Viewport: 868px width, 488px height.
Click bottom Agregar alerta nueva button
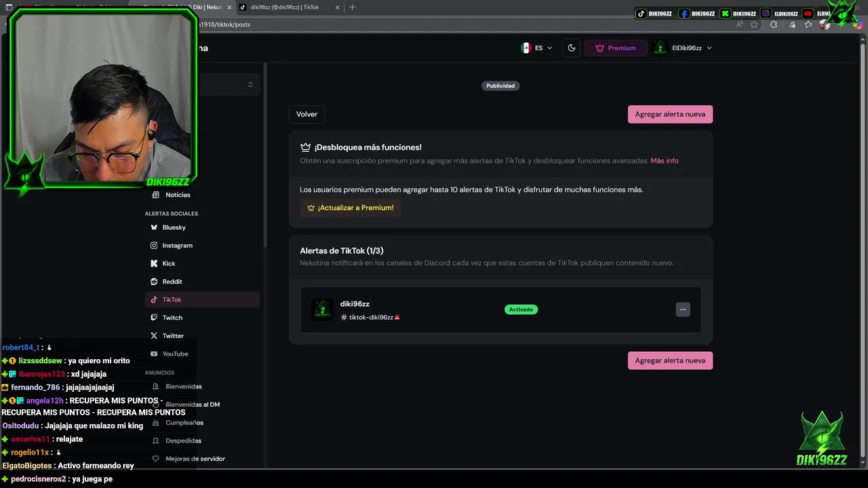click(670, 361)
